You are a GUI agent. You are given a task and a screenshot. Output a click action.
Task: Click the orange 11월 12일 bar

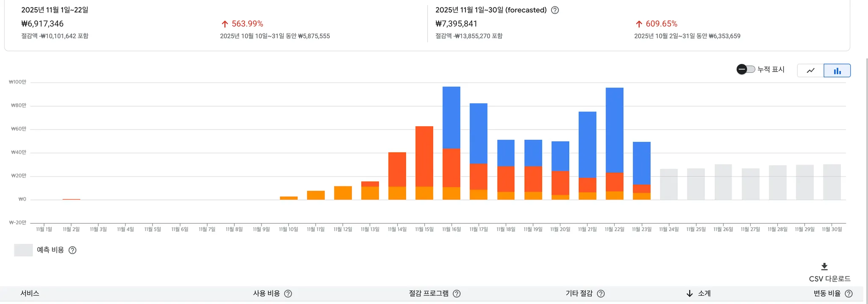pyautogui.click(x=343, y=193)
